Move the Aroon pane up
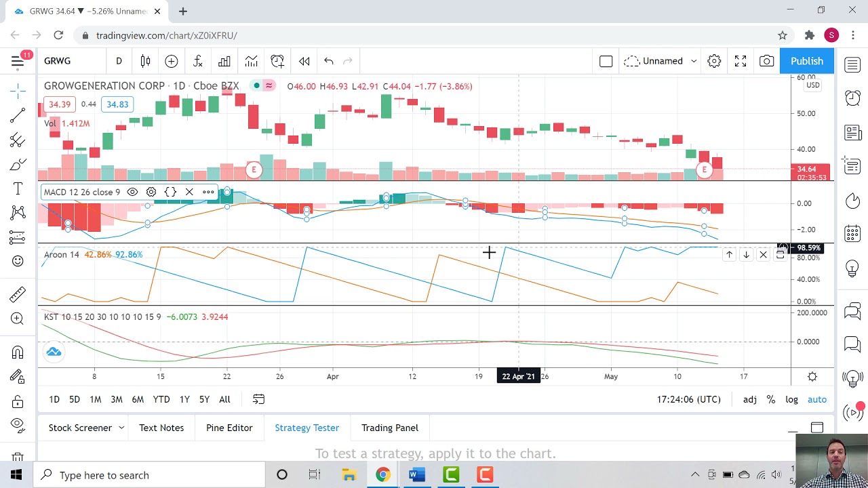Image resolution: width=868 pixels, height=488 pixels. click(x=729, y=255)
